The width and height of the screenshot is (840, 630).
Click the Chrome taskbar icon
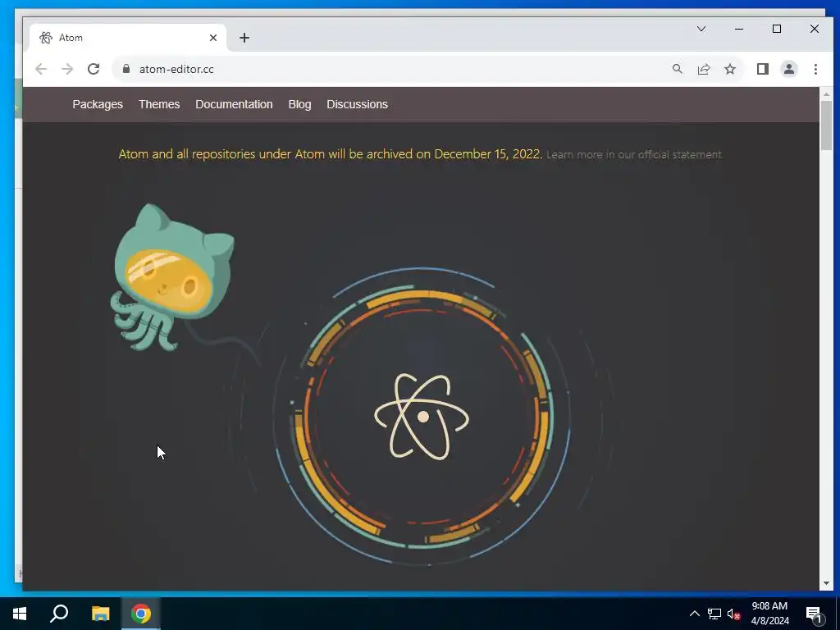click(141, 614)
